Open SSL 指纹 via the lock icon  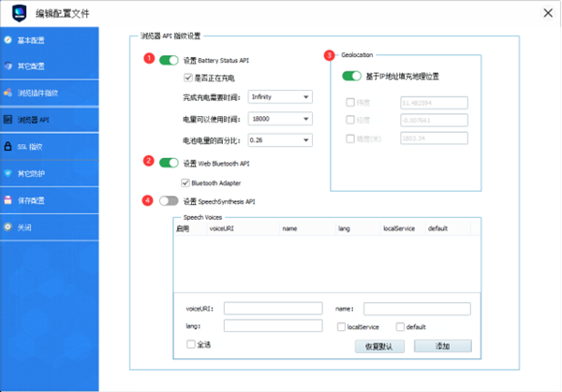(x=8, y=147)
